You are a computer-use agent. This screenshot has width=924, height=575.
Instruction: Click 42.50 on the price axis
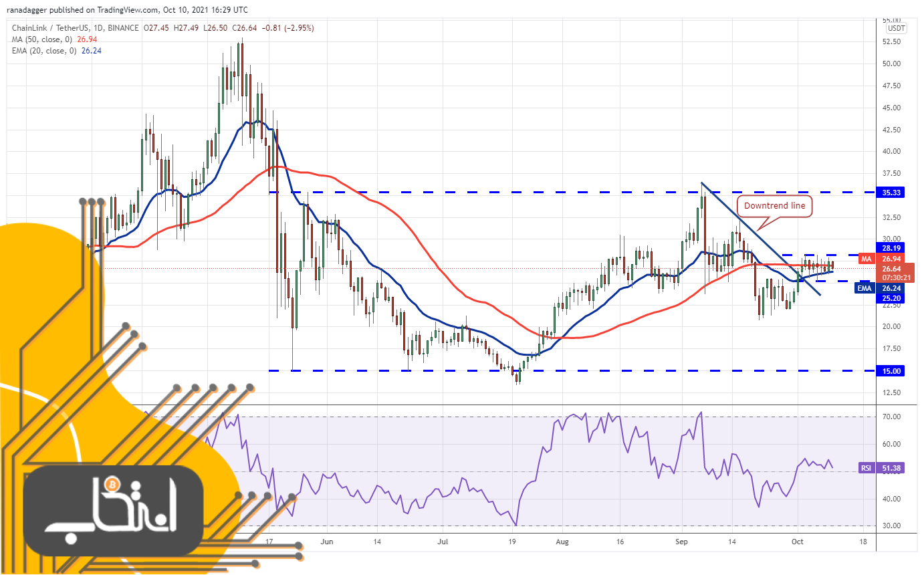(892, 129)
